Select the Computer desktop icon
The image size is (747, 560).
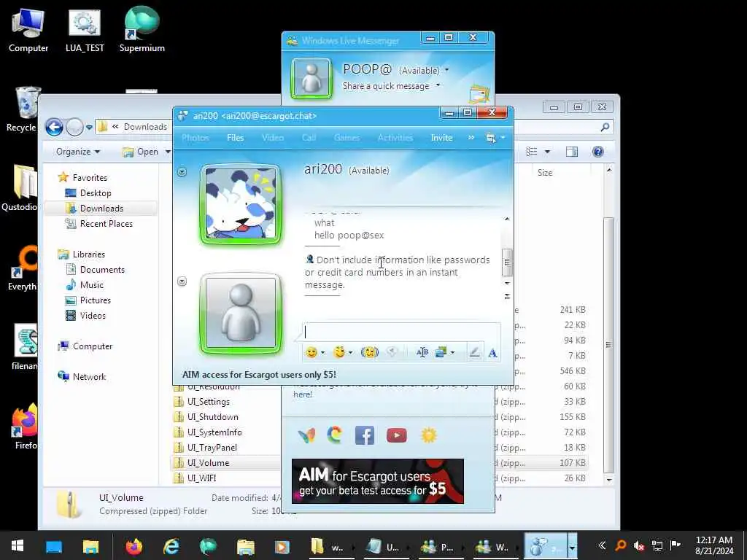[x=28, y=28]
